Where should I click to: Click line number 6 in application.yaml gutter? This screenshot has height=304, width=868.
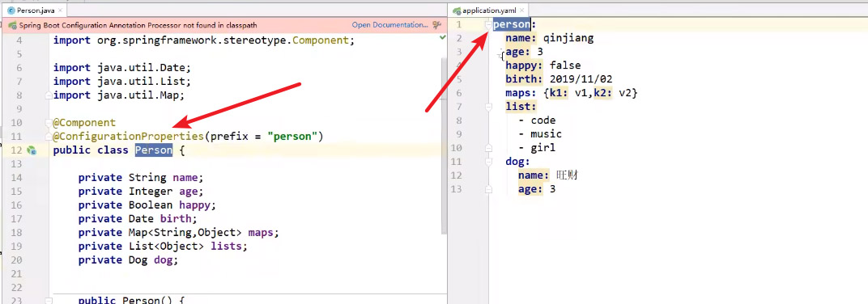pyautogui.click(x=459, y=93)
